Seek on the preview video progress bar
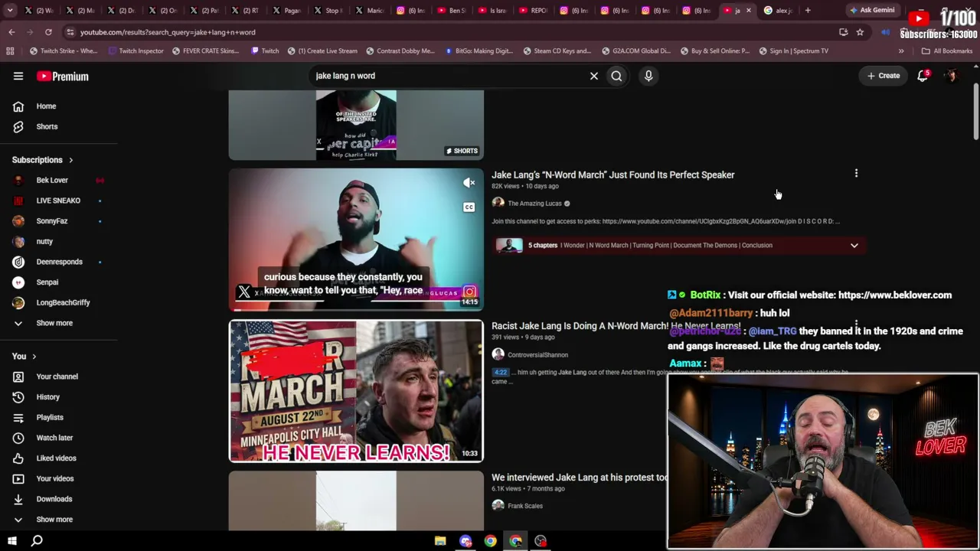 (356, 309)
